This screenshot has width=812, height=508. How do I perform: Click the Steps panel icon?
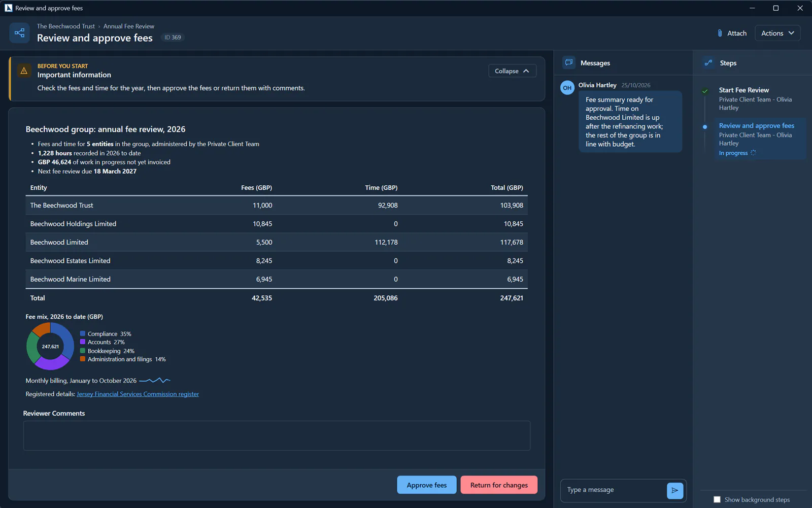[x=708, y=62]
